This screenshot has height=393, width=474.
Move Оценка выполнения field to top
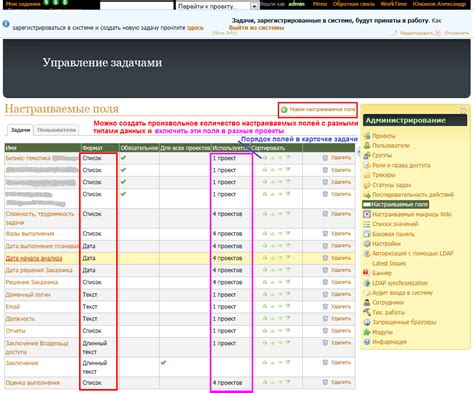click(265, 382)
